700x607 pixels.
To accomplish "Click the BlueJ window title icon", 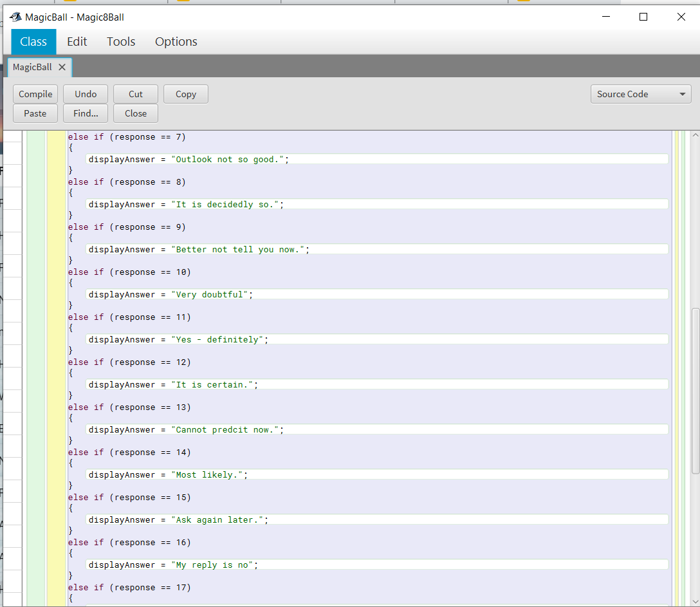I will pyautogui.click(x=15, y=17).
